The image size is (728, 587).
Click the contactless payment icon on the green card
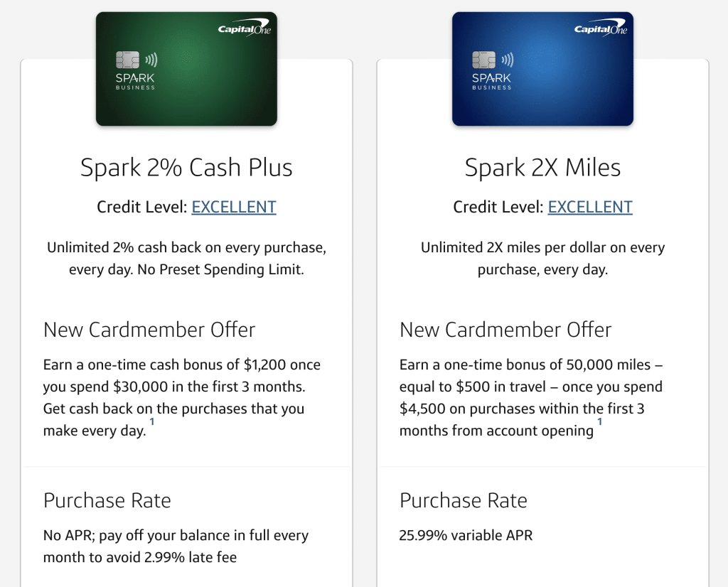(149, 60)
